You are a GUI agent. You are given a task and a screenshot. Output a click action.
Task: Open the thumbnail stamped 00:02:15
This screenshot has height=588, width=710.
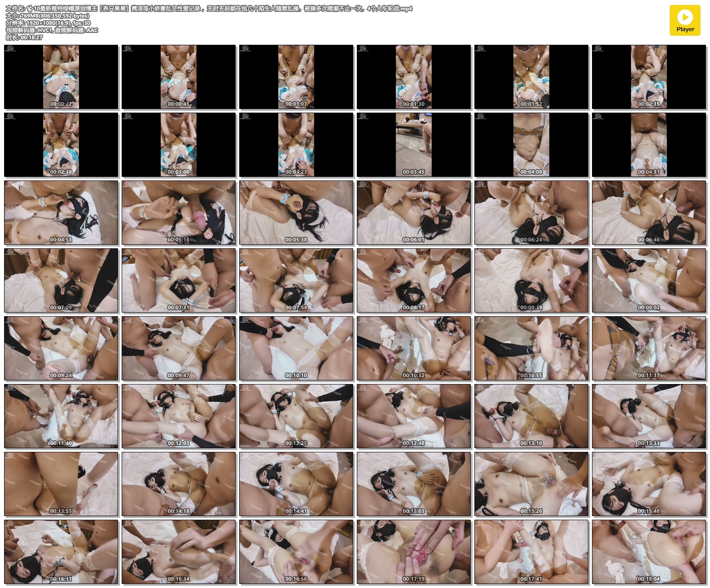coord(649,77)
